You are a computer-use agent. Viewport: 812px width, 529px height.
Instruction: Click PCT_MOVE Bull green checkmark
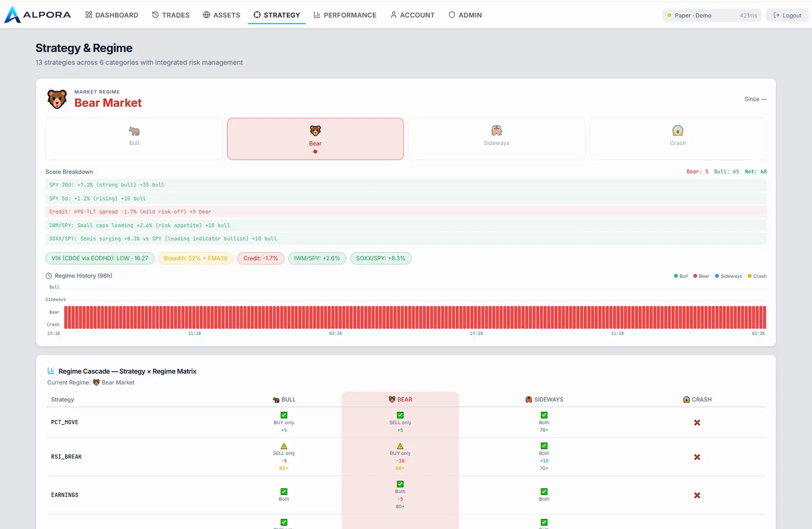coord(284,415)
